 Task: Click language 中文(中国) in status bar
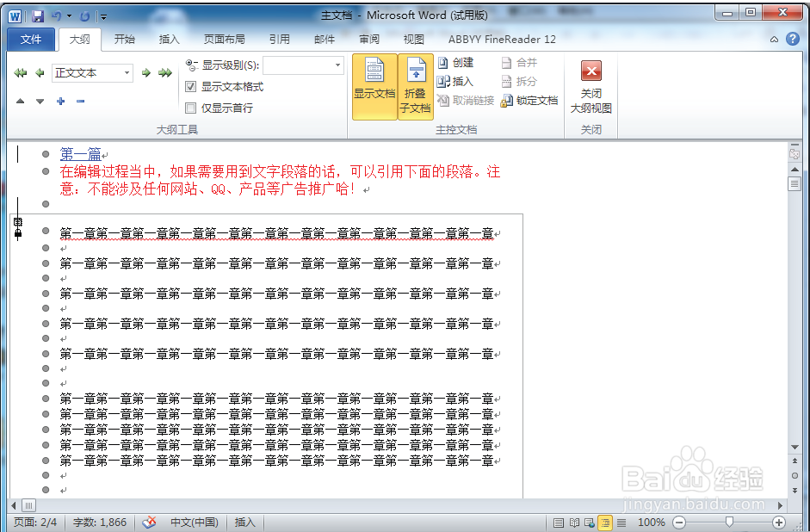[x=195, y=523]
